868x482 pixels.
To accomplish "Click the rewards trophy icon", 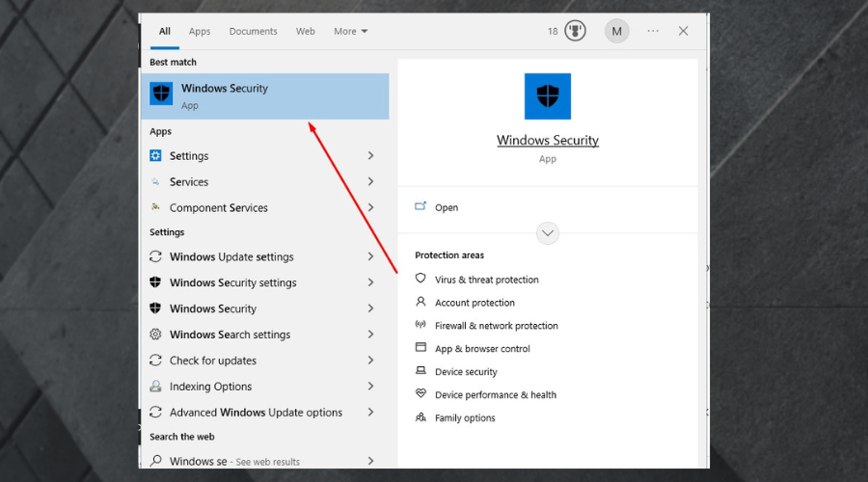I will coord(575,31).
